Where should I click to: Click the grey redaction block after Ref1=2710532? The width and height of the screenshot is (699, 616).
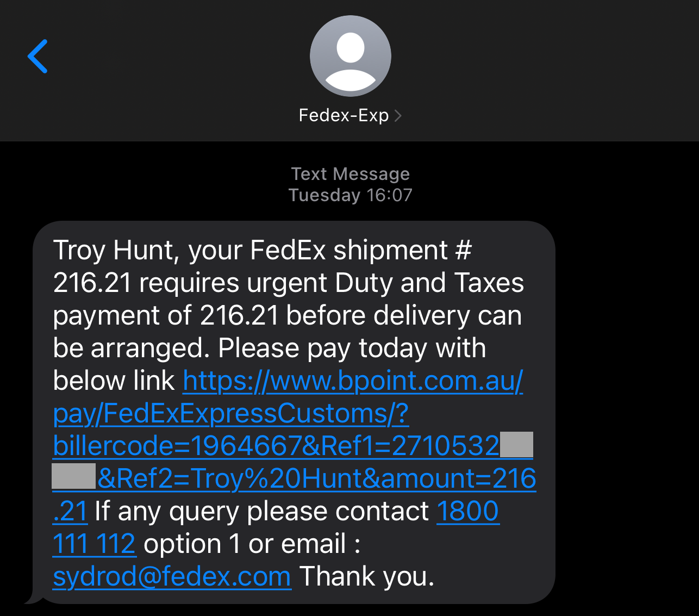[516, 445]
